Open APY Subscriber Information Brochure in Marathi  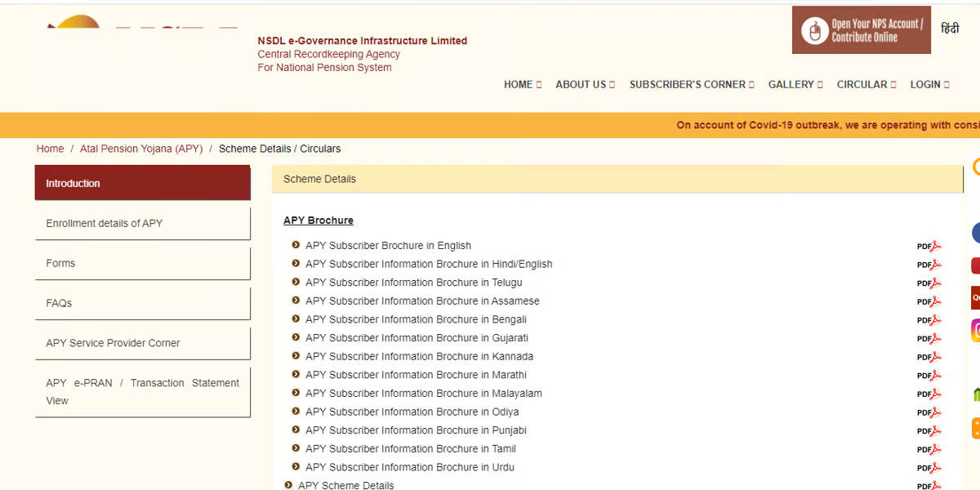[x=416, y=375]
